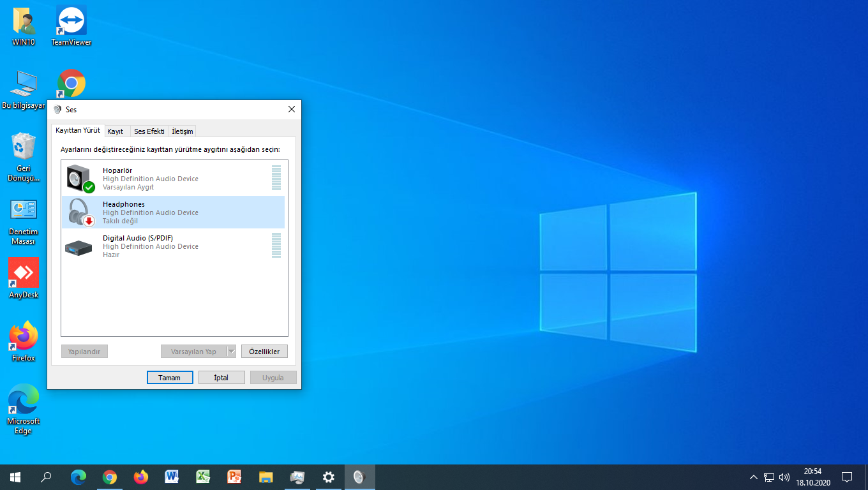The image size is (868, 490).
Task: Click the Ses title bar icon
Action: (57, 110)
